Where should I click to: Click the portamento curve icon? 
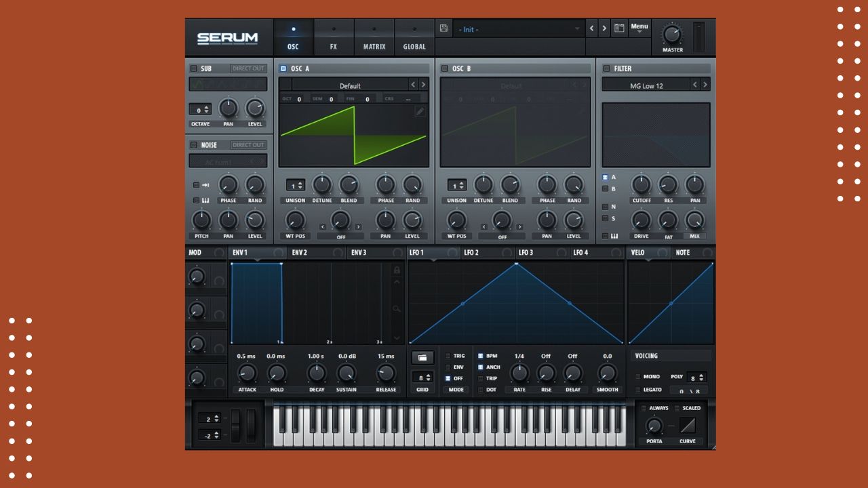point(687,426)
